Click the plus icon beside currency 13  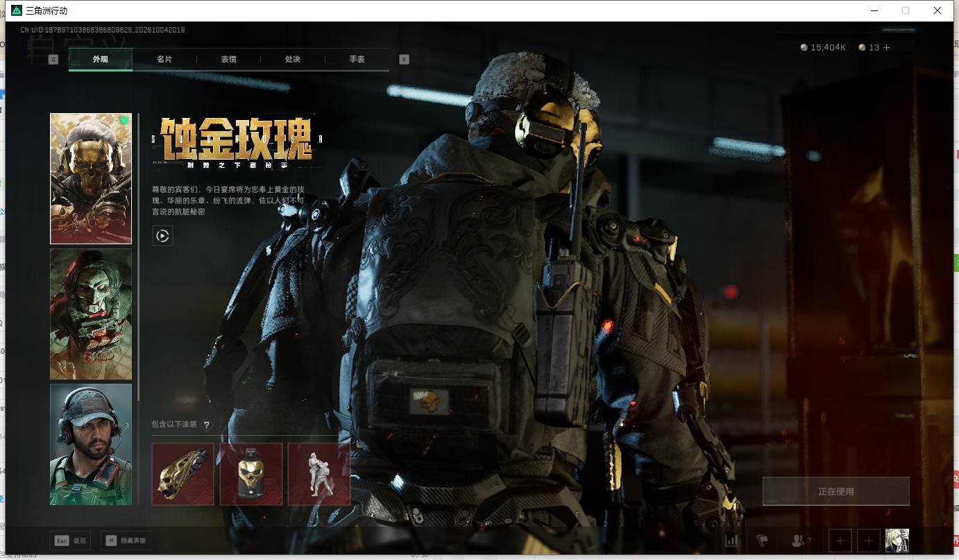click(x=886, y=47)
